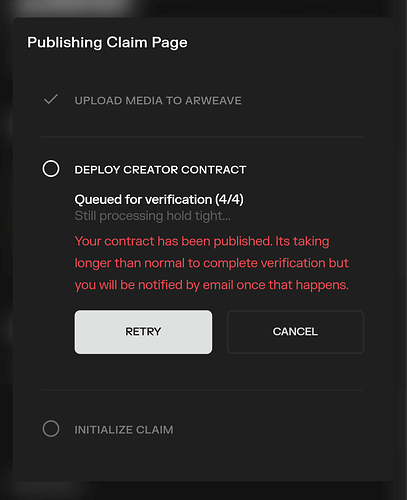Screen dimensions: 407x500
Task: Click the Publishing Claim Page dialog title
Action: point(107,43)
